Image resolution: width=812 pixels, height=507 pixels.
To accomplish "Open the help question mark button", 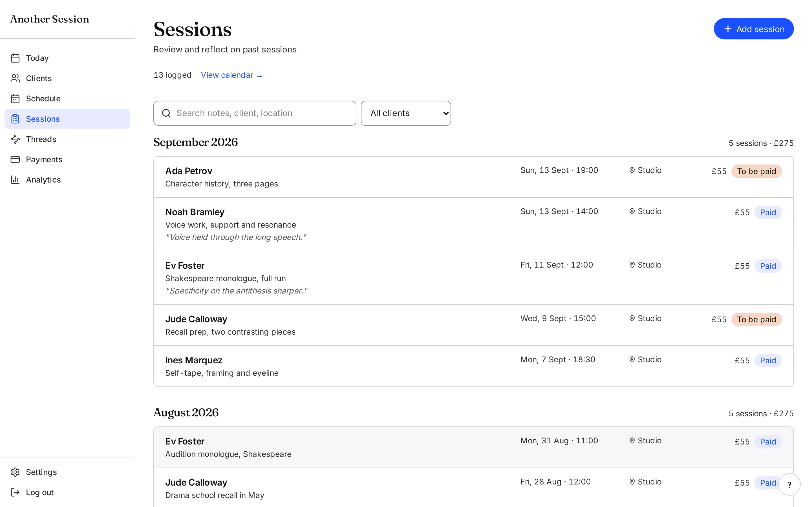I will [x=789, y=484].
